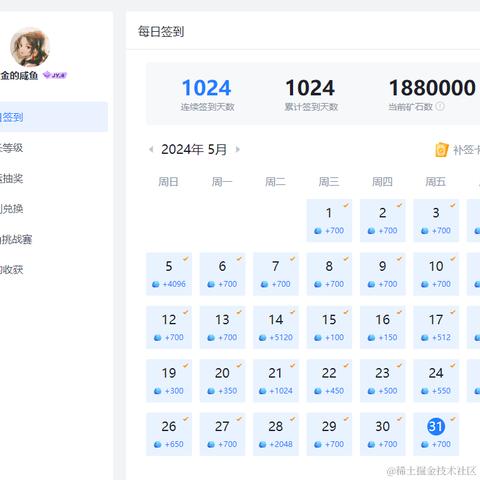Viewport: 480px width, 480px height.
Task: Select calendar day 24 with +550
Action: pyautogui.click(x=436, y=381)
